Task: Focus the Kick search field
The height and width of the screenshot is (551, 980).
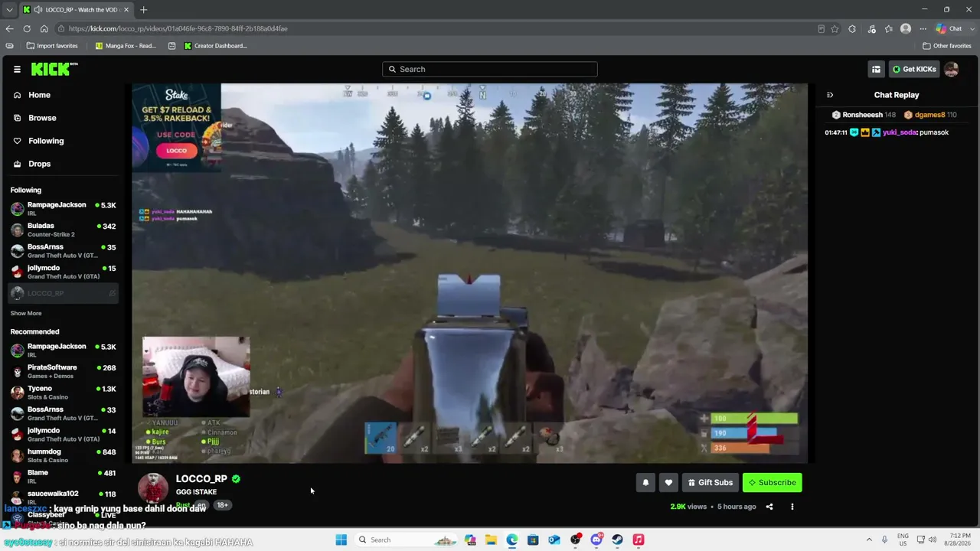Action: click(490, 69)
